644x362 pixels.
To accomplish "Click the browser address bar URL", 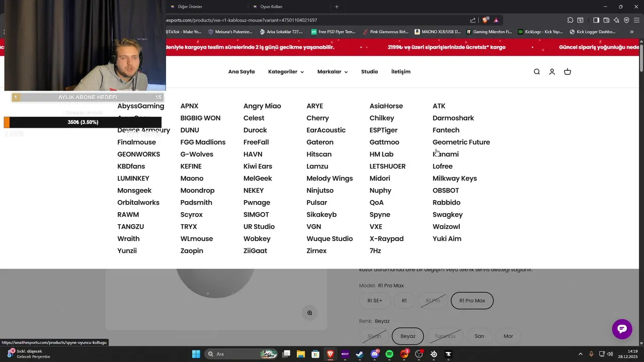I will point(242,20).
